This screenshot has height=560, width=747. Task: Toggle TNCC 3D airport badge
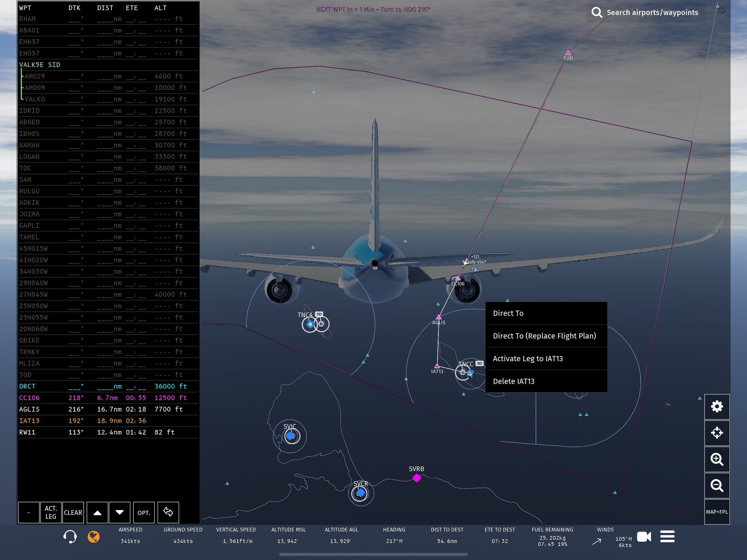tap(480, 363)
